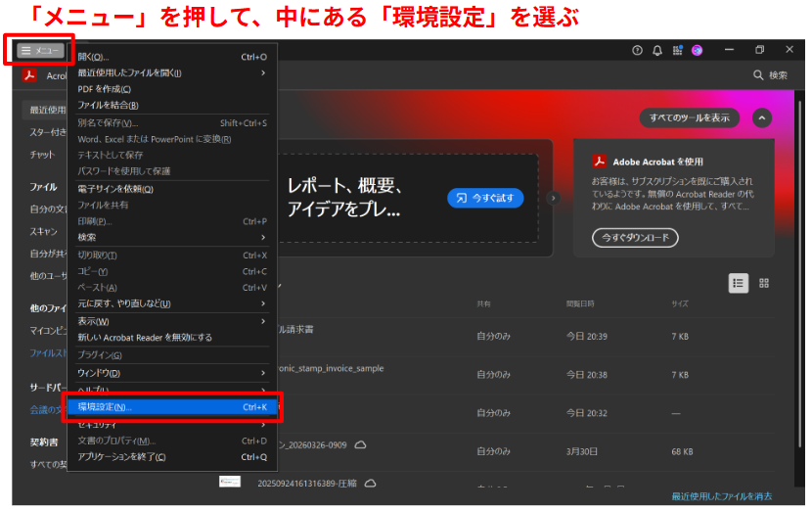The image size is (812, 511).
Task: Open the help question mark icon
Action: 637,50
